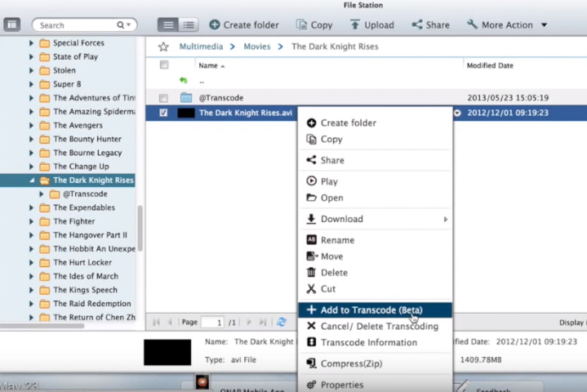The height and width of the screenshot is (392, 587).
Task: Expand The Hurt Locker folder
Action: tap(32, 262)
